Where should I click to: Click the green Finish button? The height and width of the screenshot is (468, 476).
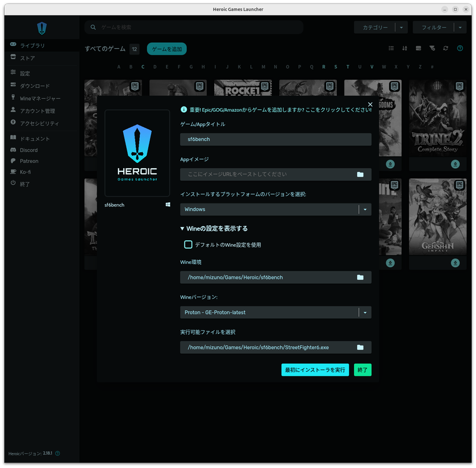(x=362, y=370)
